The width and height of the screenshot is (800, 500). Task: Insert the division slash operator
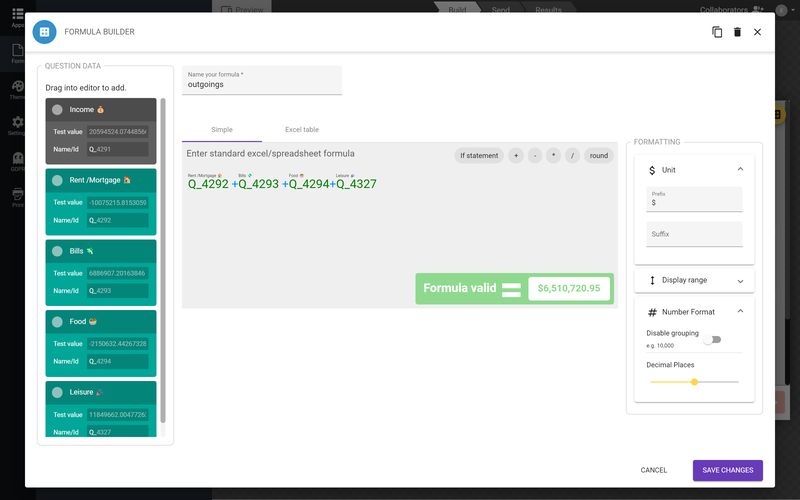pyautogui.click(x=572, y=155)
